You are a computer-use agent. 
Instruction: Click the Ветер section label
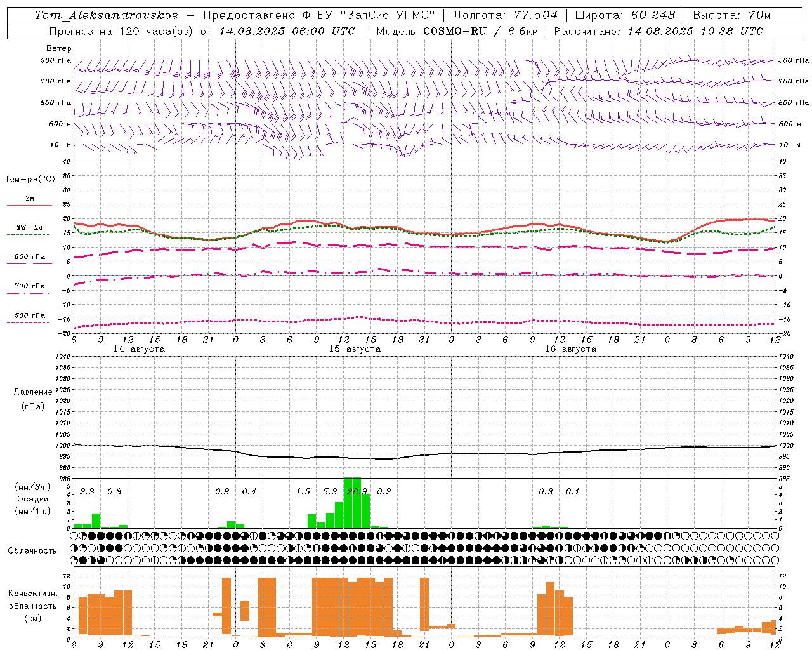pos(59,48)
